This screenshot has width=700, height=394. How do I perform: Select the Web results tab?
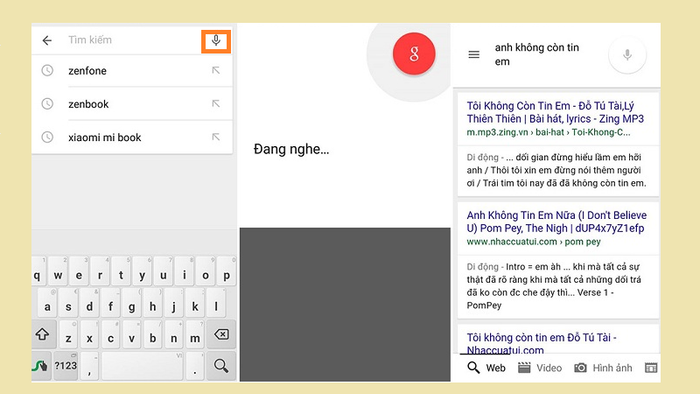486,368
